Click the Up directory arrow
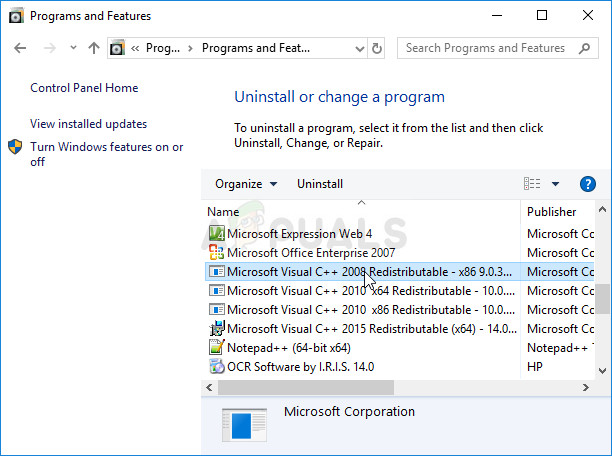The image size is (612, 456). [x=94, y=48]
